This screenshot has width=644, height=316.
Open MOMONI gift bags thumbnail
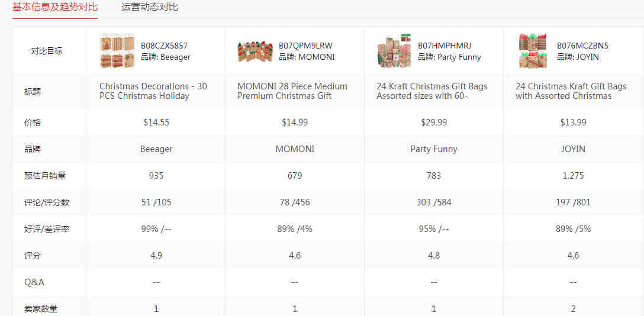click(255, 51)
